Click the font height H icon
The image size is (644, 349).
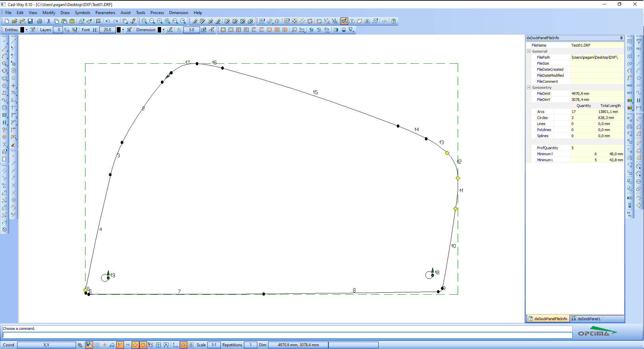coord(95,30)
